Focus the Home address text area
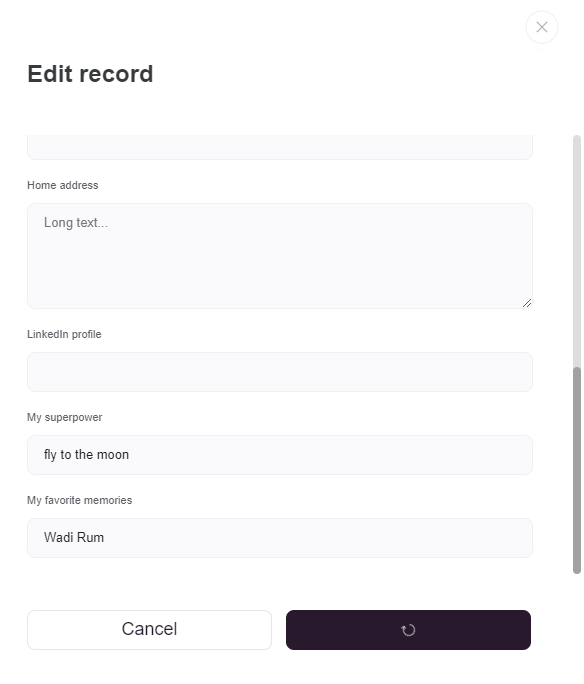Viewport: 584px width, 684px height. coord(280,256)
